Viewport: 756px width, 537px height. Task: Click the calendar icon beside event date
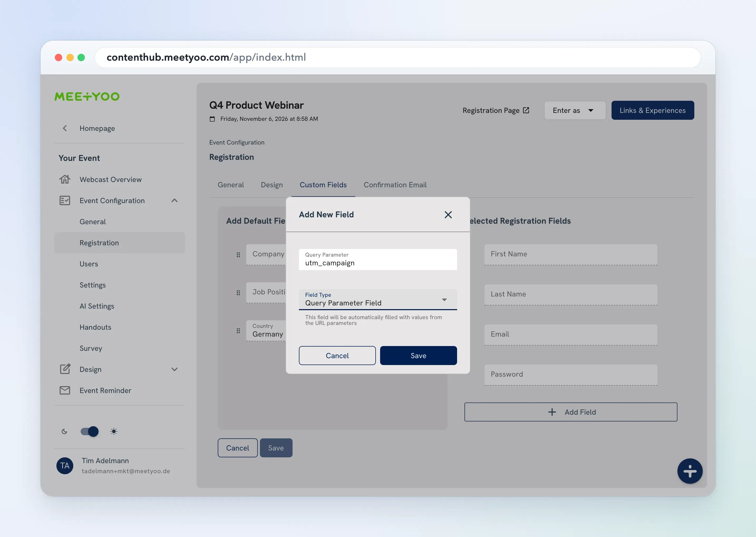click(x=212, y=119)
